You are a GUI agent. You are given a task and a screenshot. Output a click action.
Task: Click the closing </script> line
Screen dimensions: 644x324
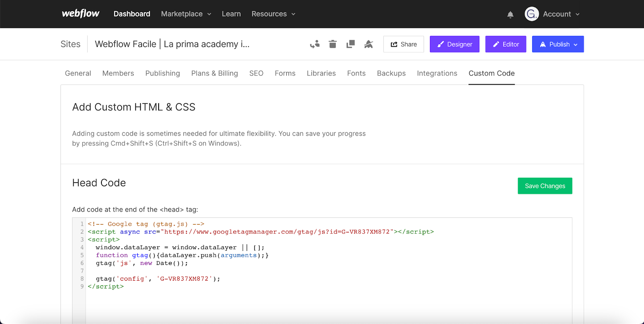pyautogui.click(x=106, y=287)
